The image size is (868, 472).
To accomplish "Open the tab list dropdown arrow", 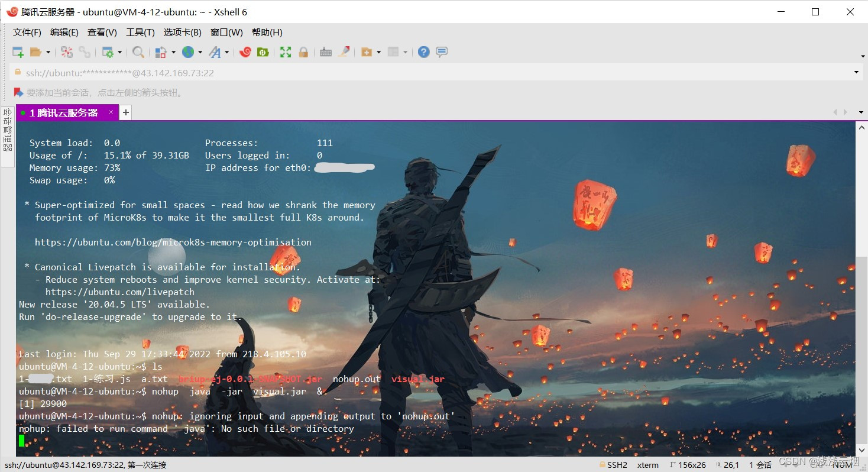I will click(x=861, y=112).
